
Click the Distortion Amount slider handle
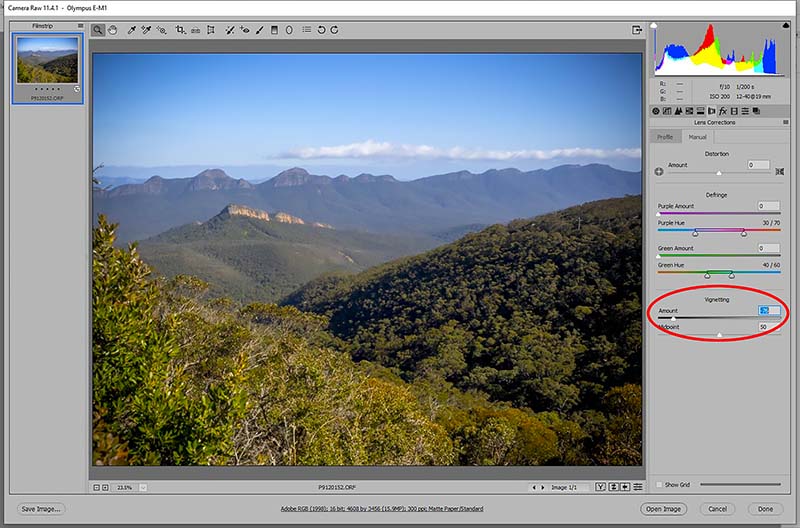(x=719, y=173)
